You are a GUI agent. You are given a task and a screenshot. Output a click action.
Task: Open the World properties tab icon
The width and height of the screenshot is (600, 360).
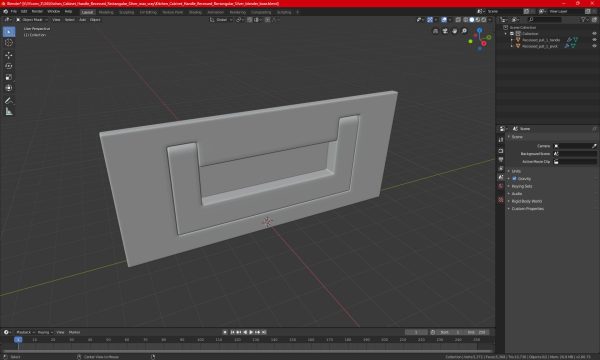(x=501, y=186)
